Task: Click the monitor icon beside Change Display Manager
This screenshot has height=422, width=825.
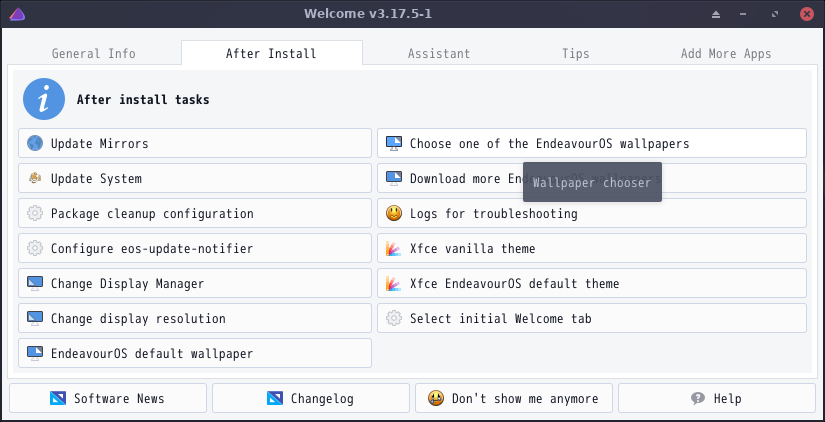Action: 35,283
